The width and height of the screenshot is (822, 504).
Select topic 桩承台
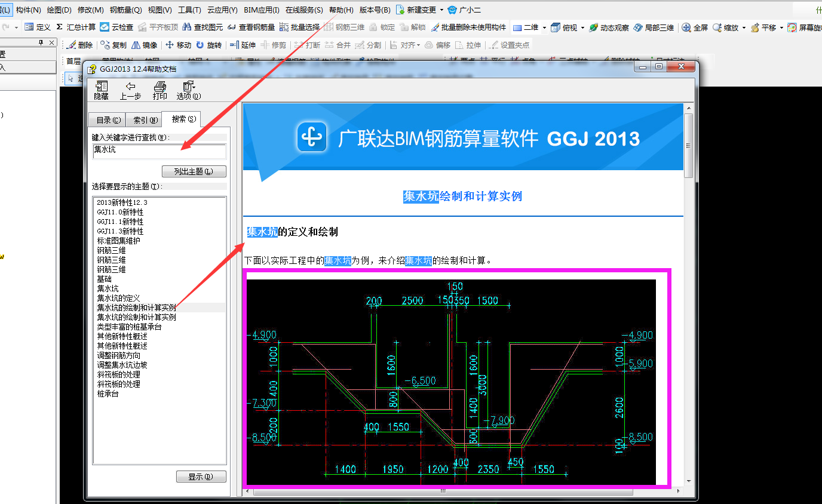tap(108, 394)
